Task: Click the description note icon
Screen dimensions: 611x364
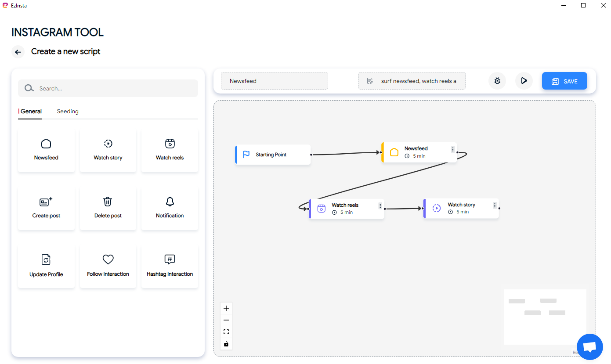Action: [x=370, y=81]
